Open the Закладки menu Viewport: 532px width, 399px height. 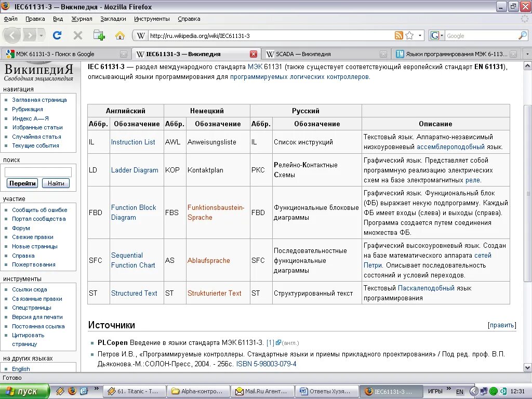113,19
